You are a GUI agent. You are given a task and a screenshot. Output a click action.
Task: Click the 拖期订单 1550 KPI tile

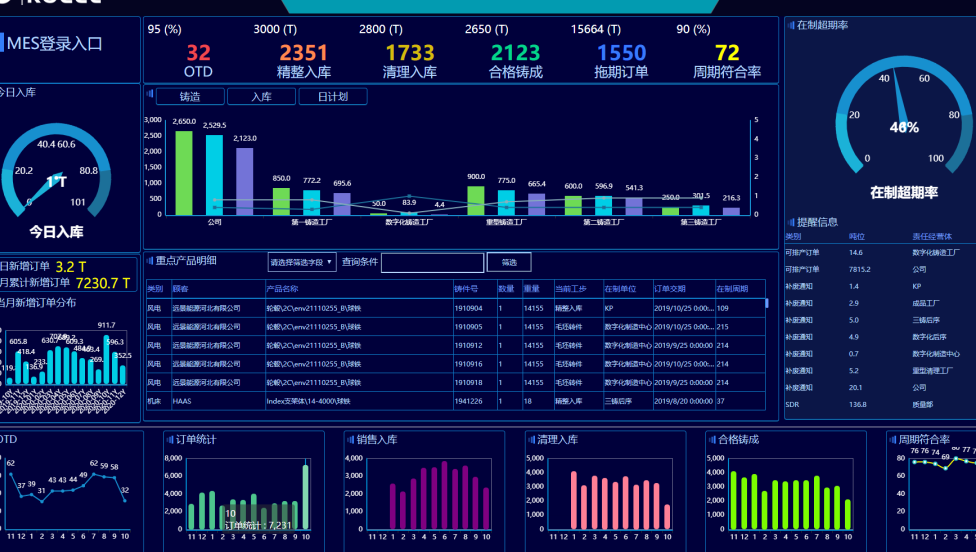click(x=621, y=60)
